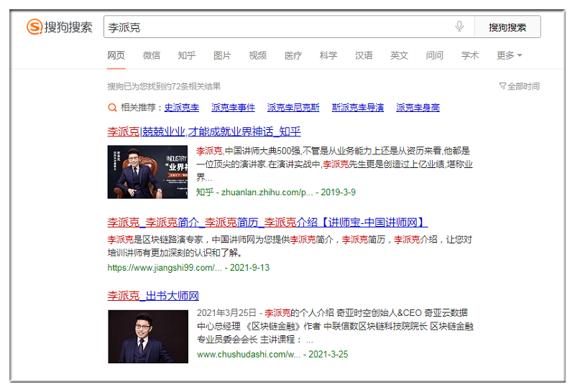Click the magnifier icon beside 相关推荐

point(112,108)
